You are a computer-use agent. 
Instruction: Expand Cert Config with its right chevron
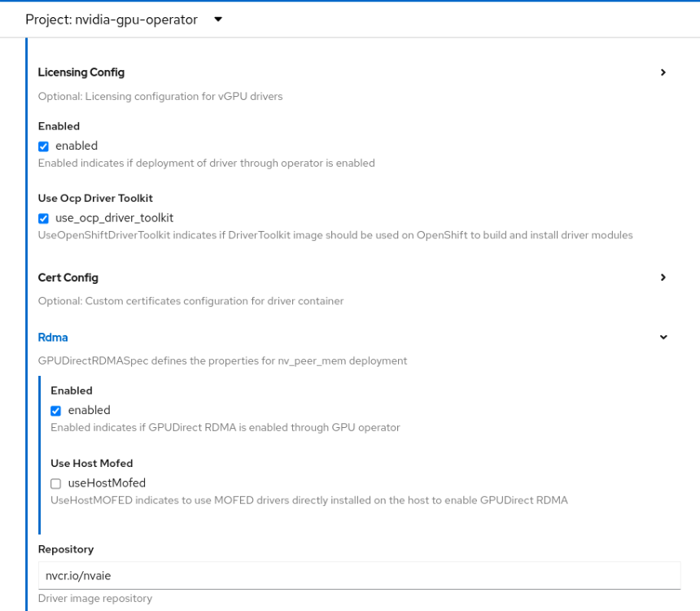tap(663, 277)
